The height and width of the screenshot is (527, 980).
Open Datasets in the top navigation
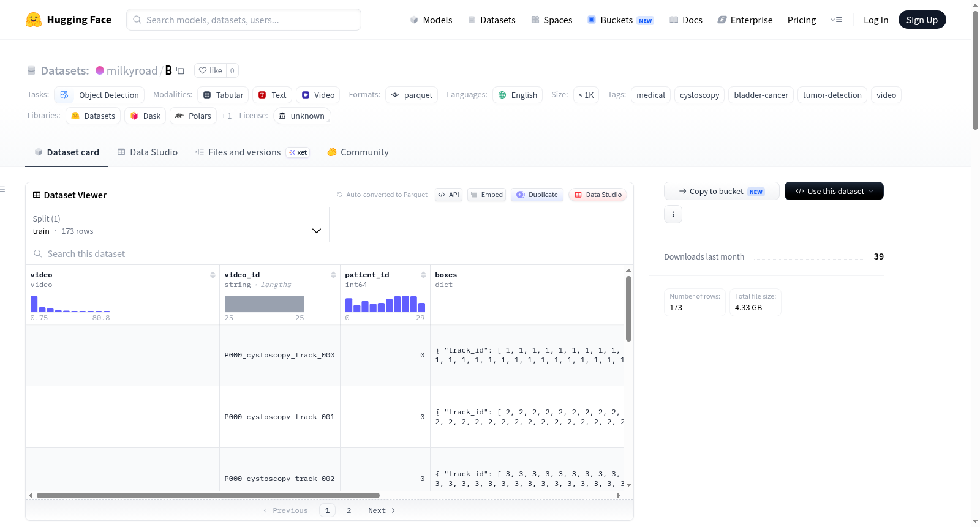pos(492,20)
